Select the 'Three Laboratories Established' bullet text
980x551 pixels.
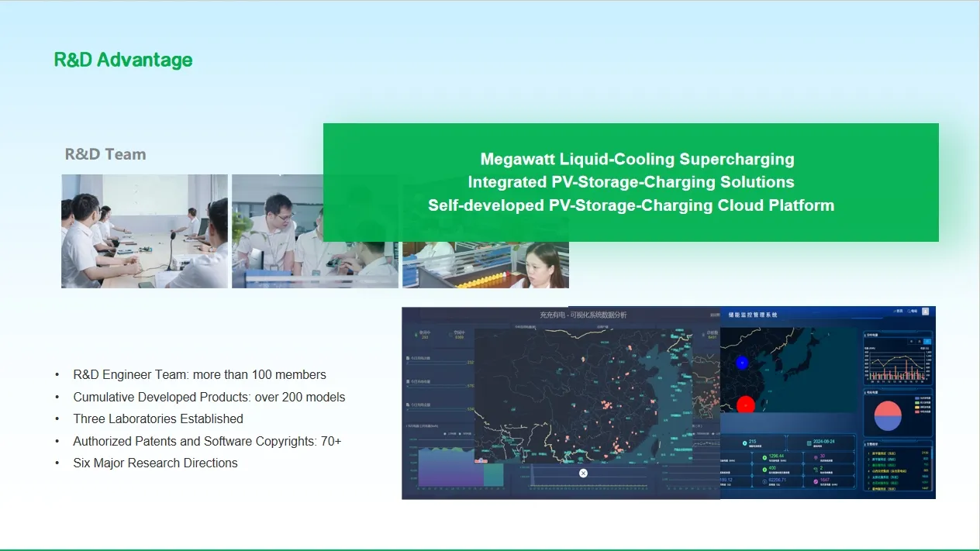click(x=158, y=418)
